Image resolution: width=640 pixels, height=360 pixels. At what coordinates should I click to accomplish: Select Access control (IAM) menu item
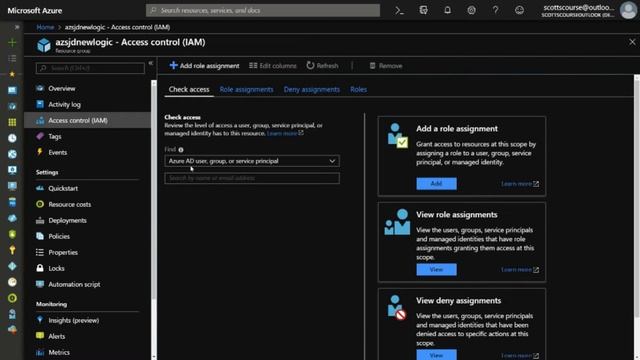point(88,120)
